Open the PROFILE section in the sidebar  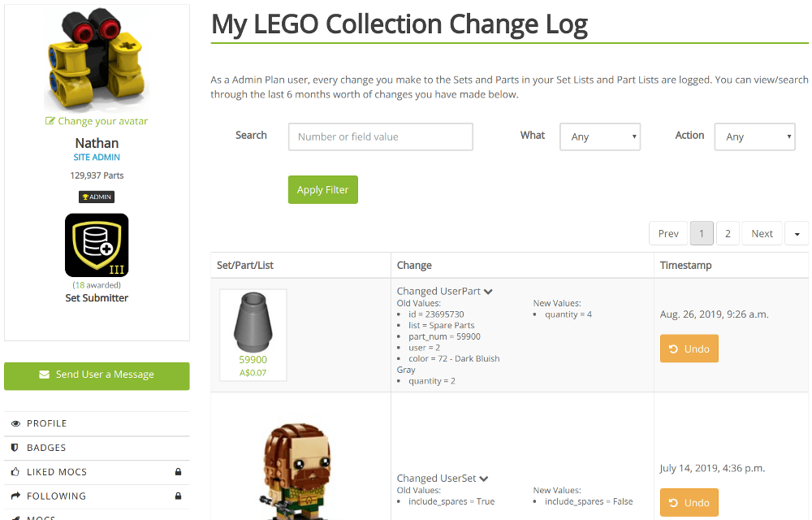pos(45,422)
